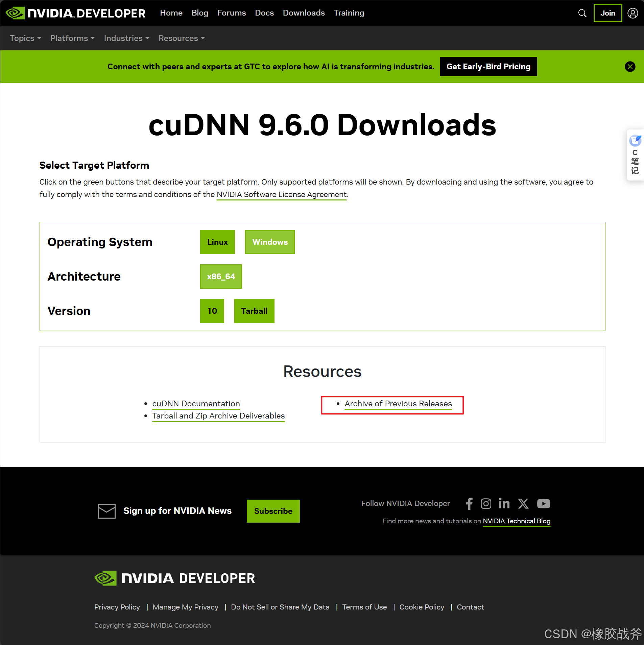The image size is (644, 645).
Task: Click the envelope mail icon
Action: coord(106,511)
